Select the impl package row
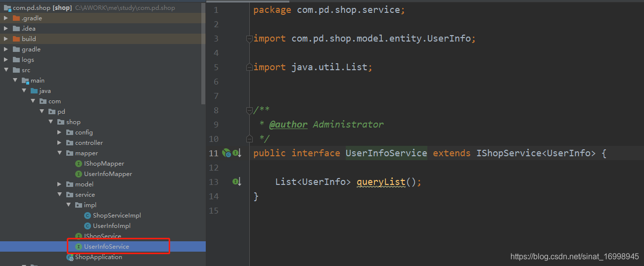Viewport: 644px width, 266px height. pos(103,205)
